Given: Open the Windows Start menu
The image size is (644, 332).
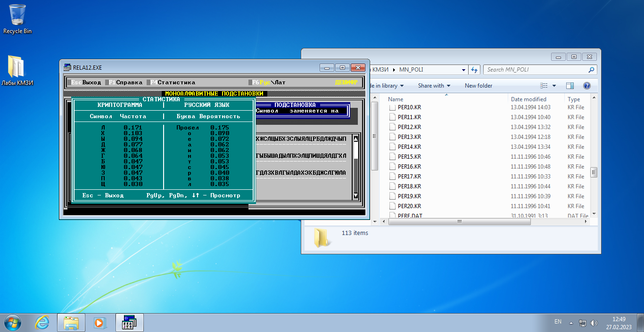Looking at the screenshot, I should point(13,323).
